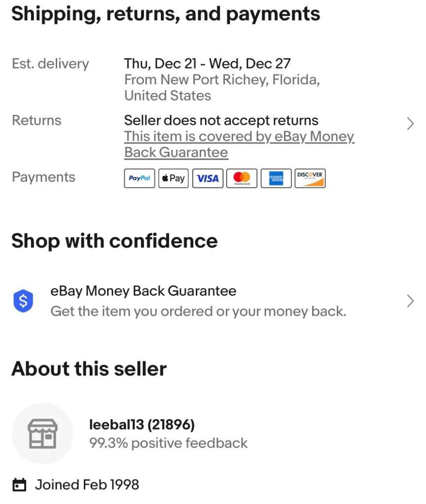Tap the Discover card icon
The width and height of the screenshot is (426, 504).
point(310,178)
